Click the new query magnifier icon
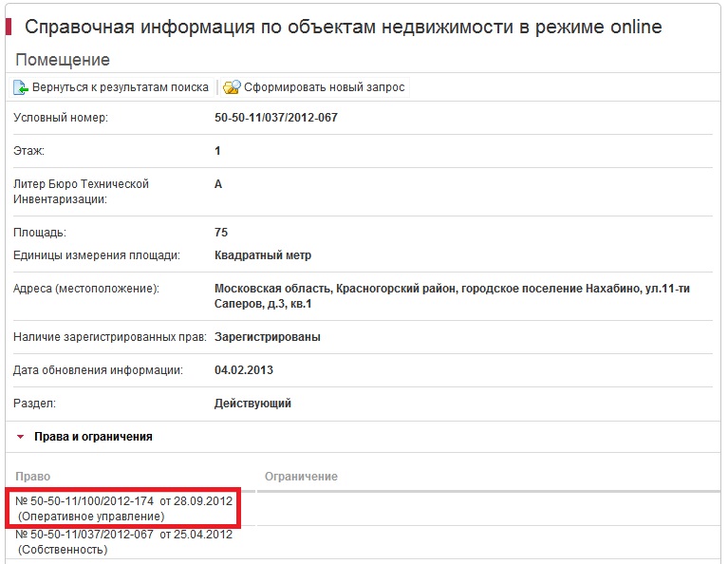 tap(232, 87)
